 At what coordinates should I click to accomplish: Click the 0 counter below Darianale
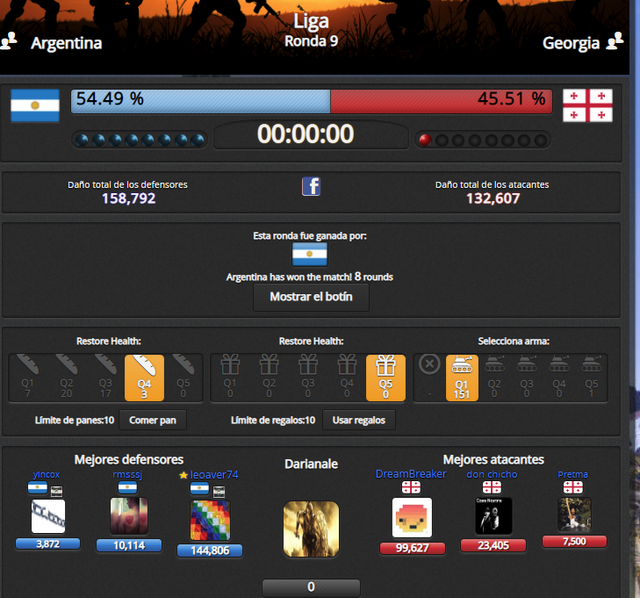pyautogui.click(x=311, y=587)
